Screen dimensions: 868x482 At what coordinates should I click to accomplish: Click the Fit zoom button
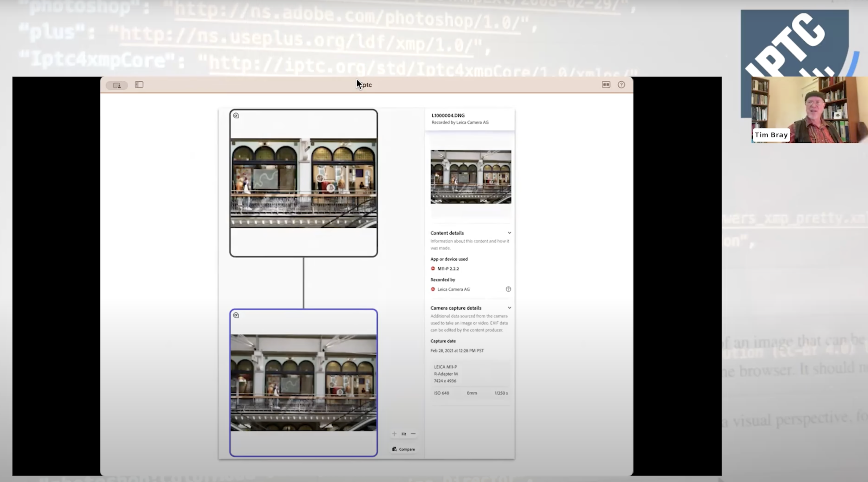coord(404,434)
